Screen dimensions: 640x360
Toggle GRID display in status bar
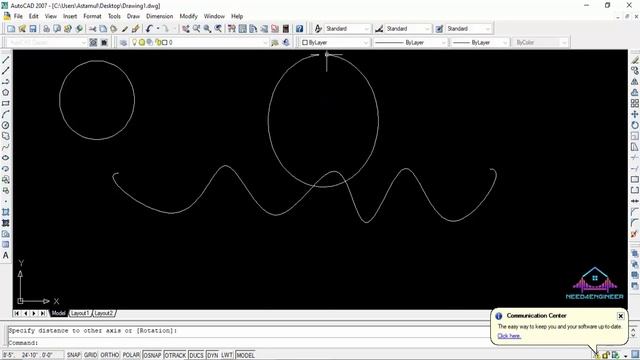91,355
